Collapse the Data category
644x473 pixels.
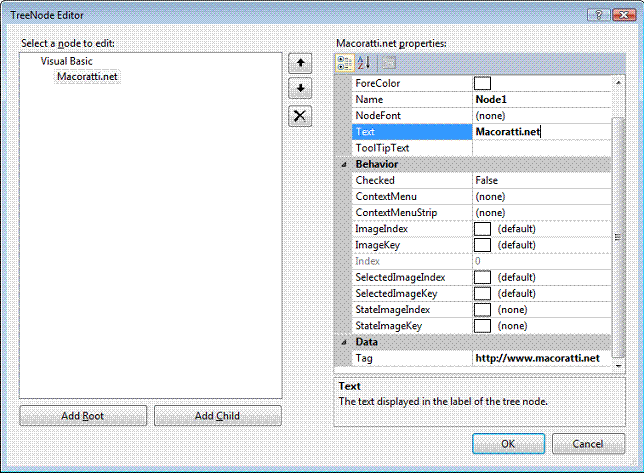tap(344, 342)
